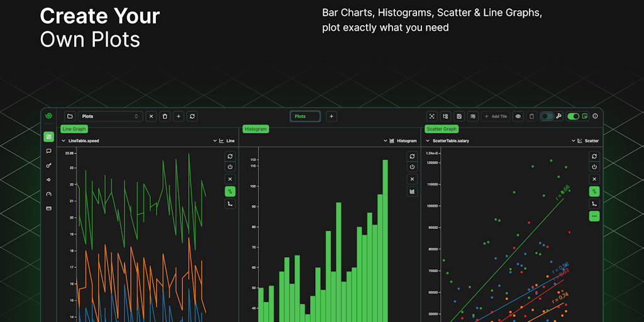Open the card icon in sidebar
Screen dimensions: 644x322
coord(48,208)
